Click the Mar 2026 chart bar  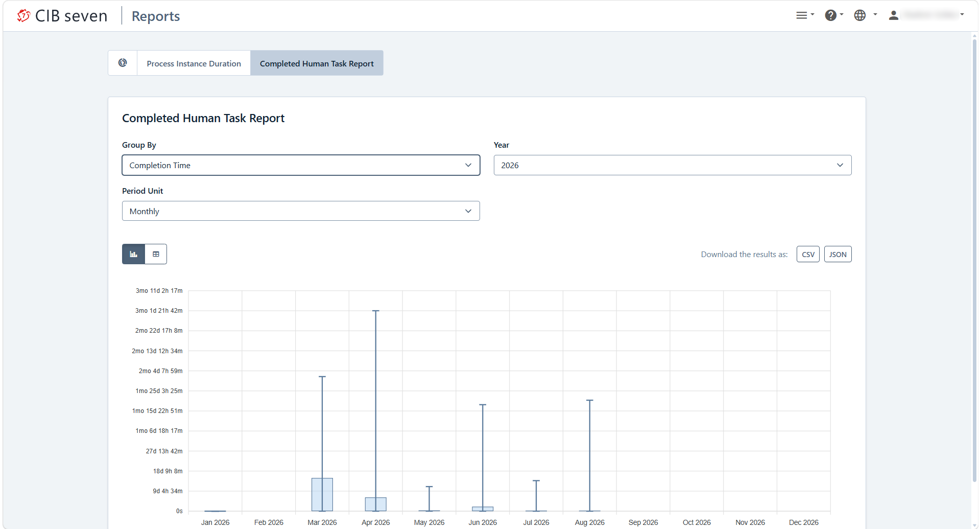[x=322, y=495]
